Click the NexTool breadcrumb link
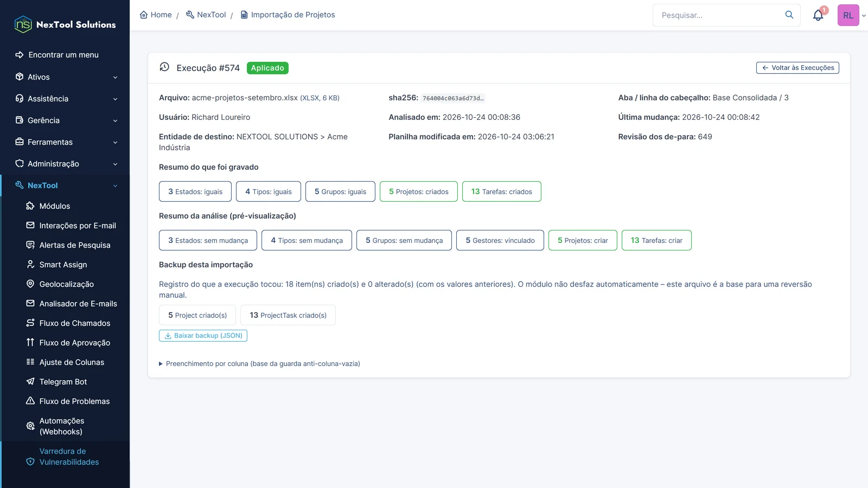This screenshot has width=868, height=488. 206,15
